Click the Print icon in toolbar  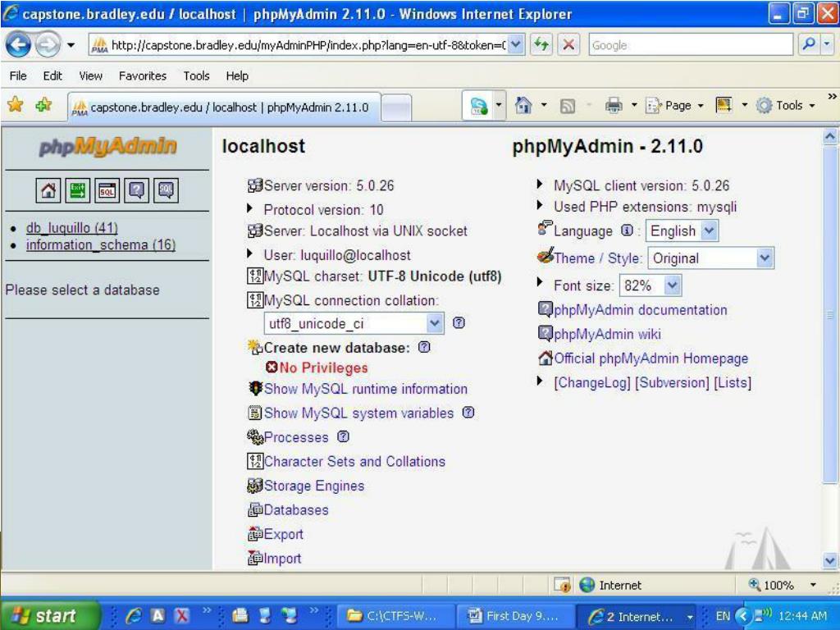tap(614, 106)
